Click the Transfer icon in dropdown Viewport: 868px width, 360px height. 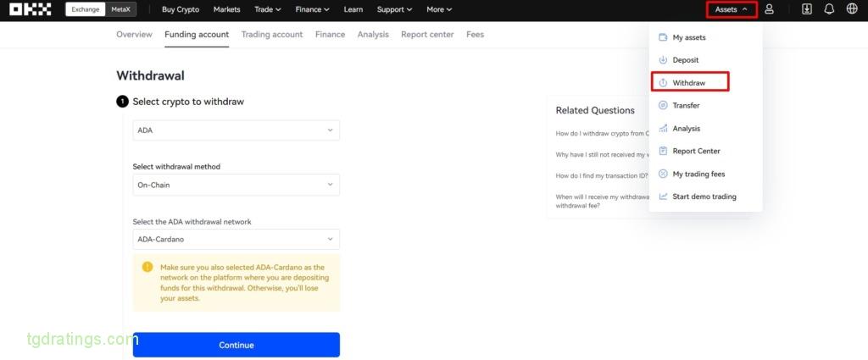[x=663, y=106]
